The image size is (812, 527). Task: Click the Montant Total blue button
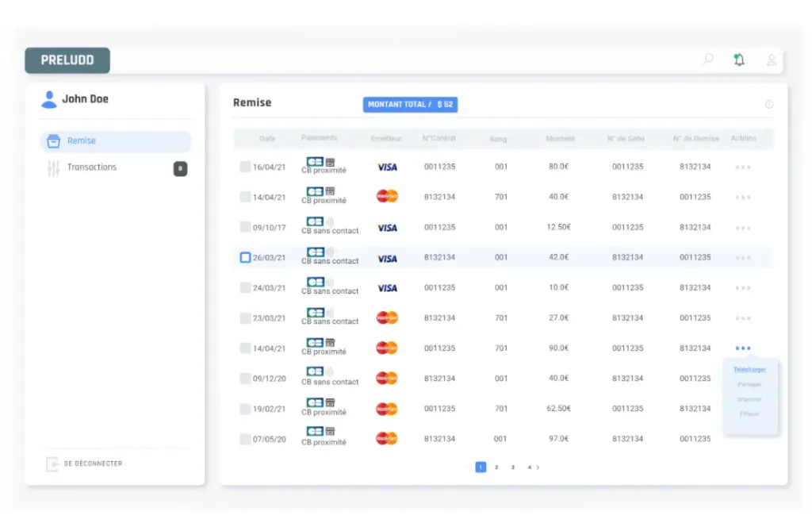[x=410, y=105]
